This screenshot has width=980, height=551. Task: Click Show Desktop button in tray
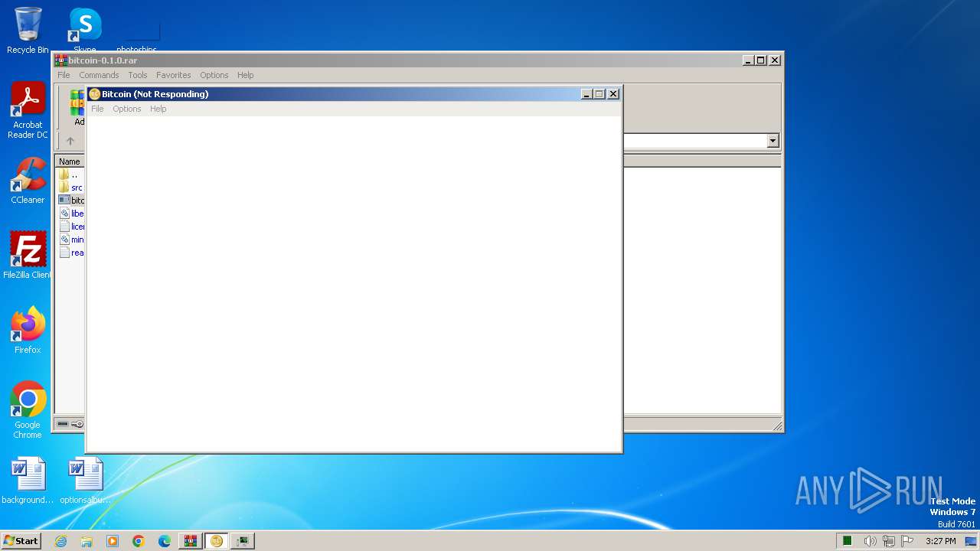point(972,541)
